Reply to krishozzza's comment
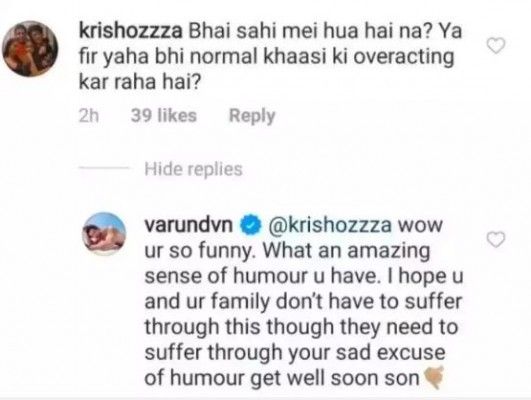531x400 pixels. (x=252, y=116)
